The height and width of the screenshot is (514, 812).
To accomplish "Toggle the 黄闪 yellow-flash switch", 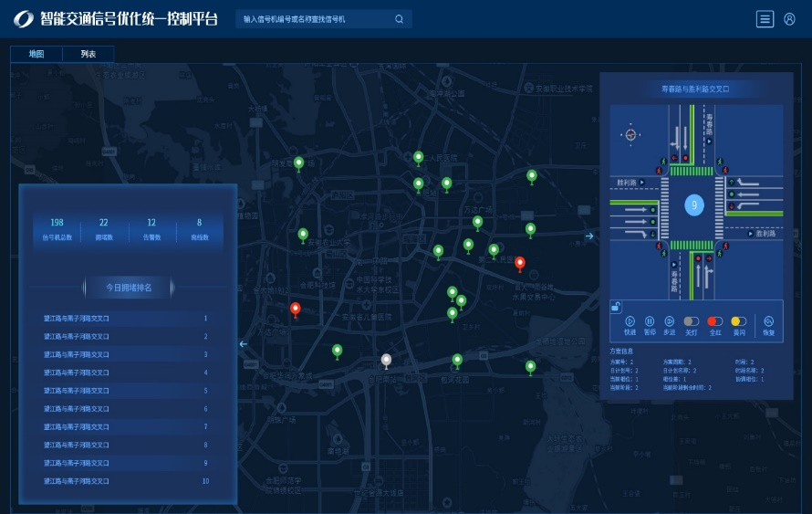I will tap(738, 321).
